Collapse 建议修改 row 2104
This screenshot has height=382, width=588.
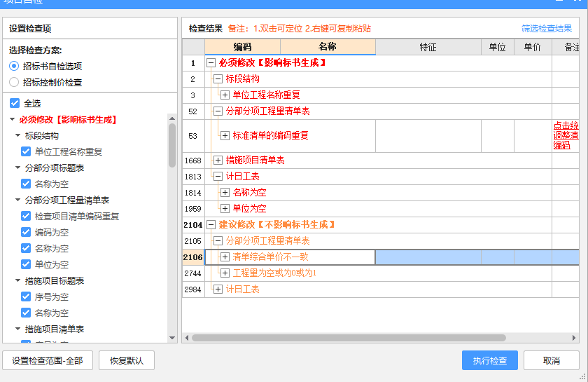[211, 225]
